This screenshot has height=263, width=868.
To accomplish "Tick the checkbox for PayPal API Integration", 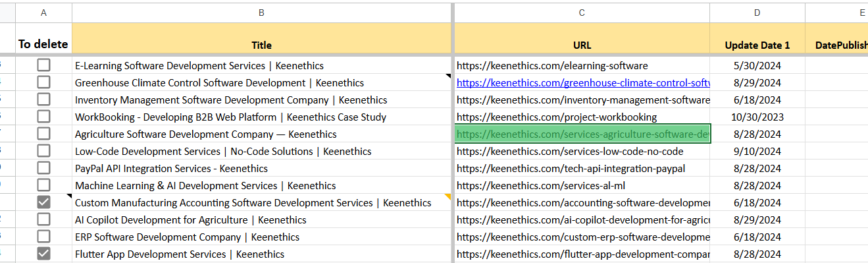I will pos(43,168).
